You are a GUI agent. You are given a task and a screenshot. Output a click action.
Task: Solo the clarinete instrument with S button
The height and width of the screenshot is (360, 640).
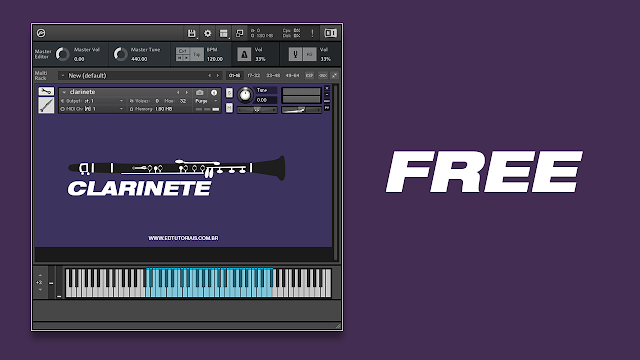[229, 93]
